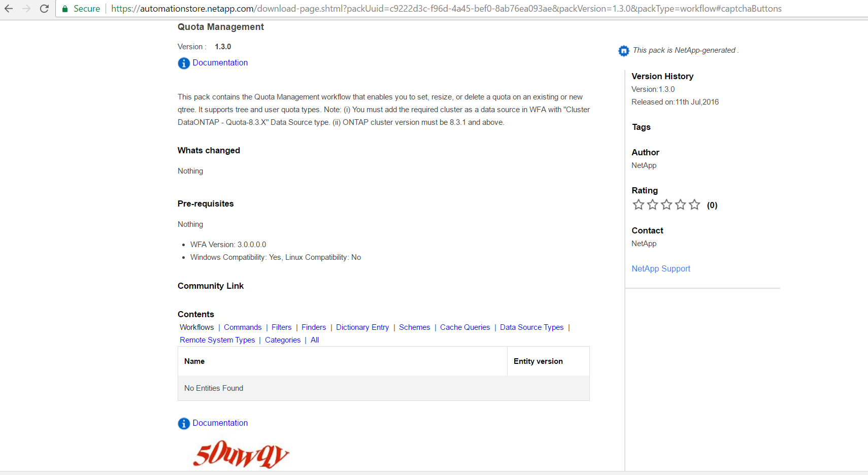Reload the page with refresh icon

[x=44, y=9]
